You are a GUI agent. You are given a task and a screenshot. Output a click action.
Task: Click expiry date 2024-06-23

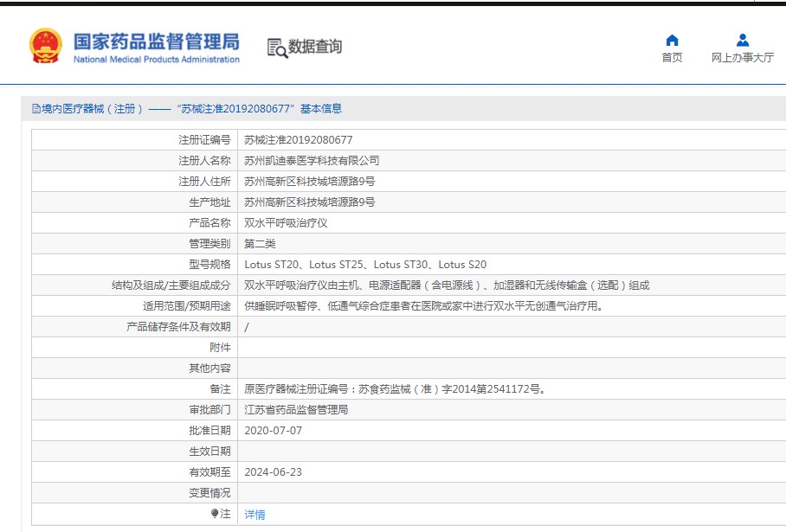pyautogui.click(x=274, y=472)
